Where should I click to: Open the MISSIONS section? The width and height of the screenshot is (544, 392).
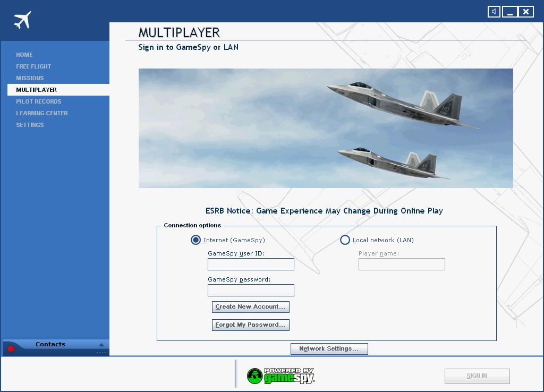tap(29, 78)
